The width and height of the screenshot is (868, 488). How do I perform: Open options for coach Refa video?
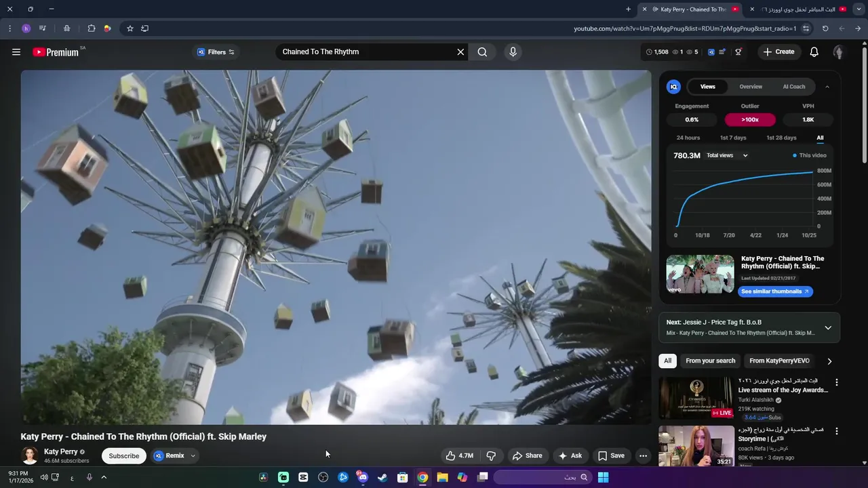836,431
